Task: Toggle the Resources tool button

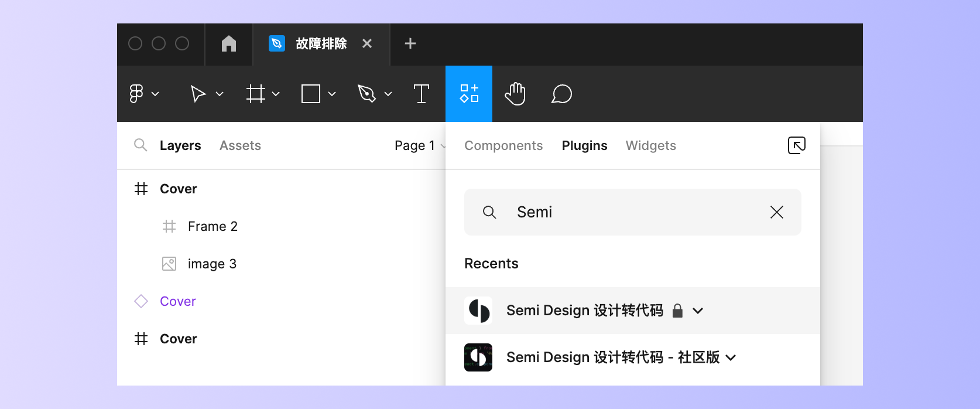Action: click(x=469, y=94)
